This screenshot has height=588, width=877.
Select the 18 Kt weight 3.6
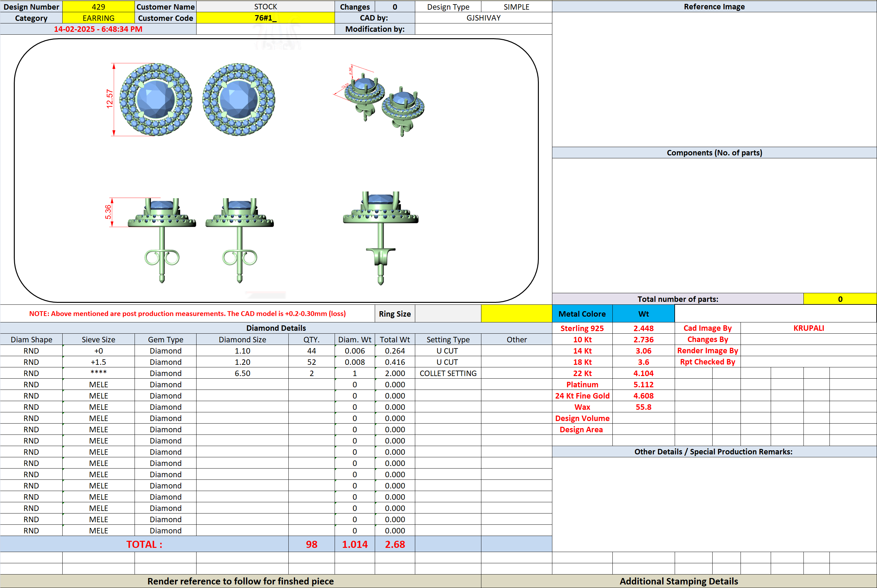644,362
